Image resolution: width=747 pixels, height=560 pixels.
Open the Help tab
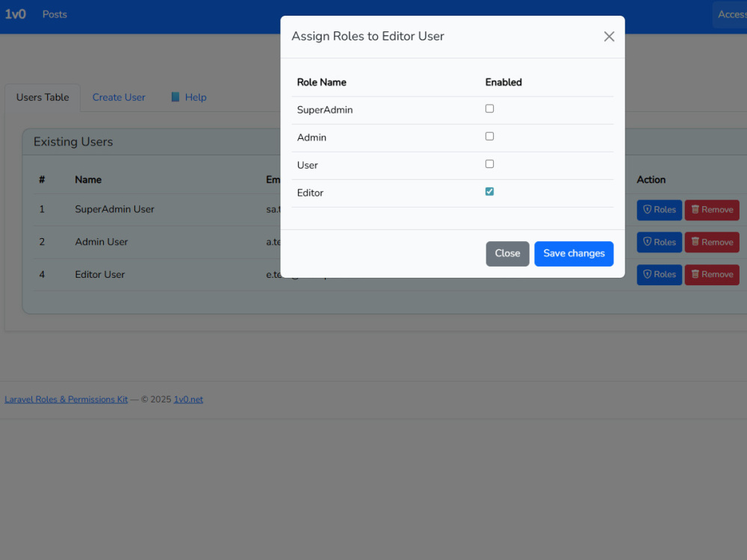coord(189,98)
